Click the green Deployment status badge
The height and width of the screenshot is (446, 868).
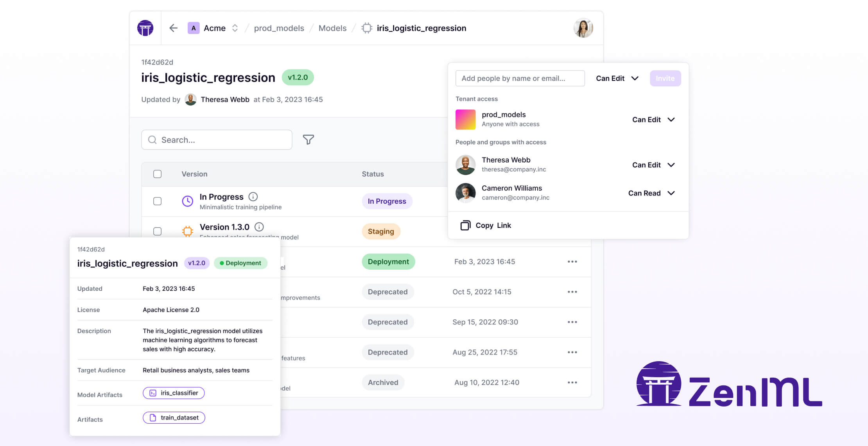pyautogui.click(x=388, y=261)
